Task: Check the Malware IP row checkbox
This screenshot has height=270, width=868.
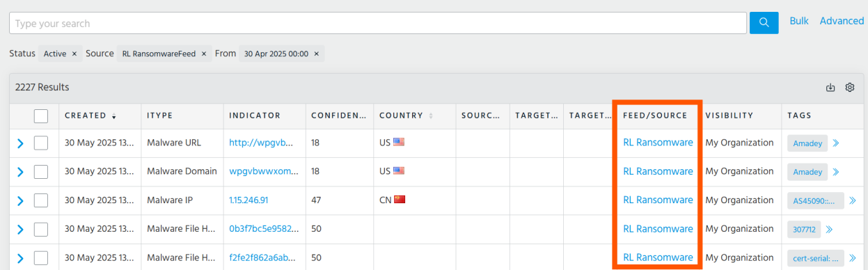Action: click(41, 200)
